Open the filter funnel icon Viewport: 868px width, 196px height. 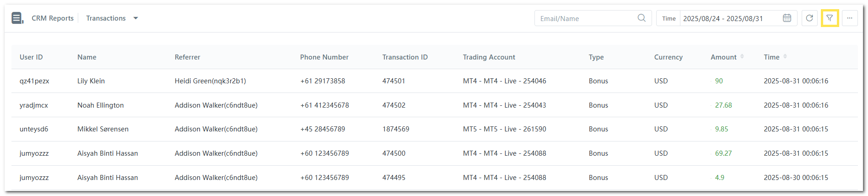830,18
